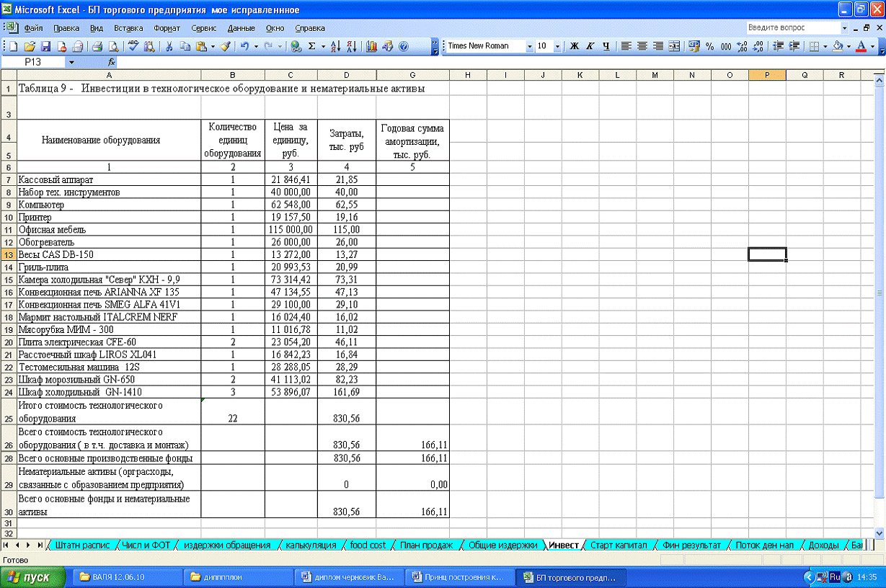
Task: Click the Merge and Center icon
Action: click(674, 46)
